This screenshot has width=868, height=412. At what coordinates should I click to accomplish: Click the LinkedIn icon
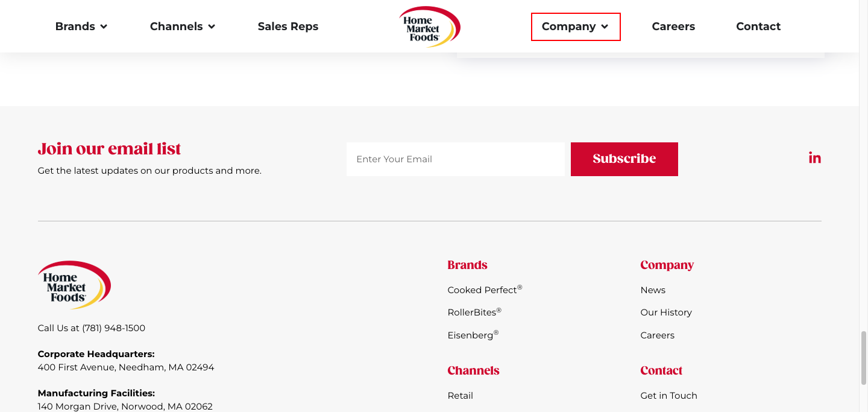pyautogui.click(x=814, y=158)
